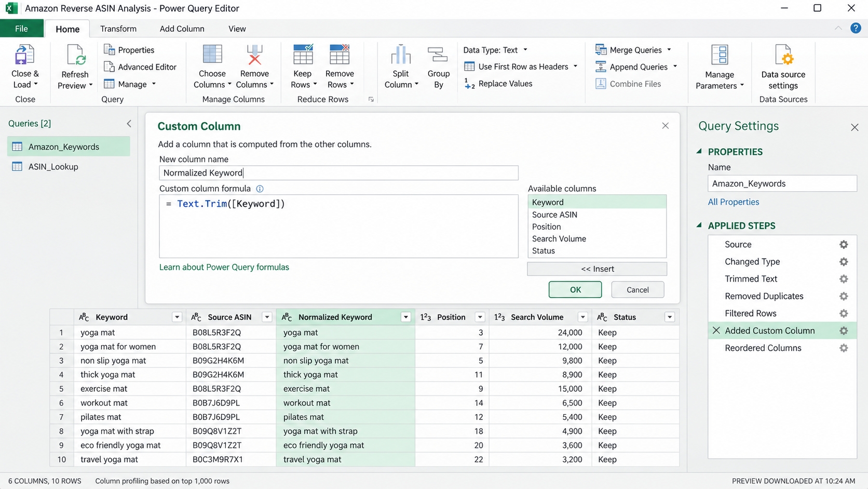Click the << Insert button
868x489 pixels.
pos(597,269)
